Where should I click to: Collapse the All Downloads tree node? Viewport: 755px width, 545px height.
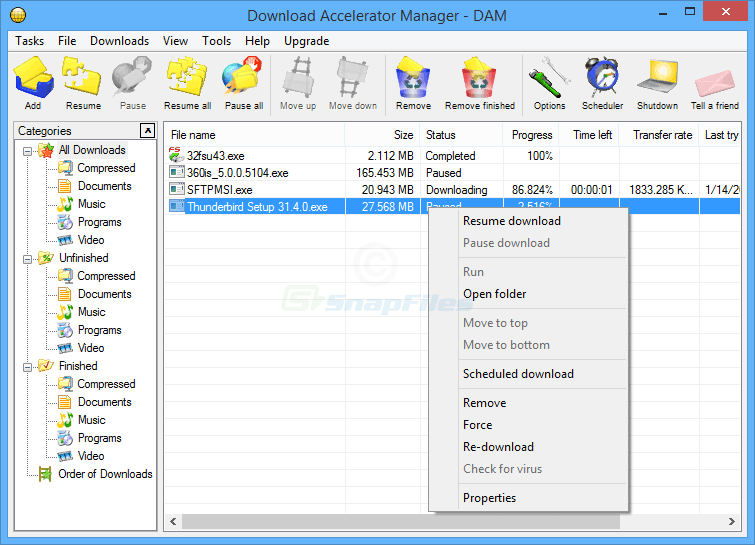click(x=27, y=151)
